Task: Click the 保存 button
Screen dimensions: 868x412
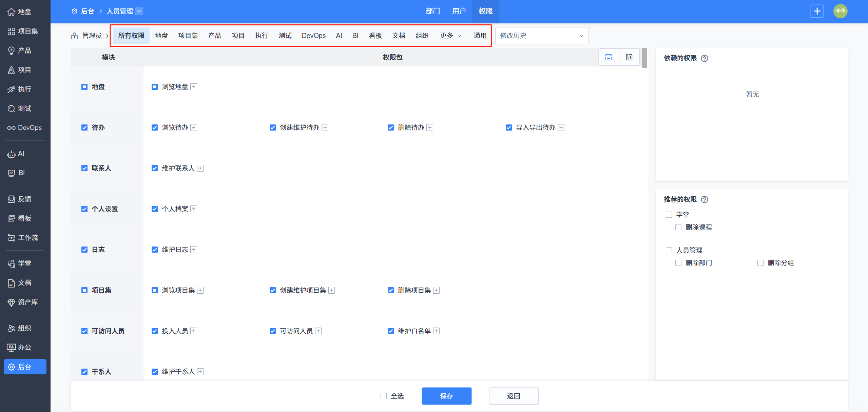Action: tap(446, 396)
